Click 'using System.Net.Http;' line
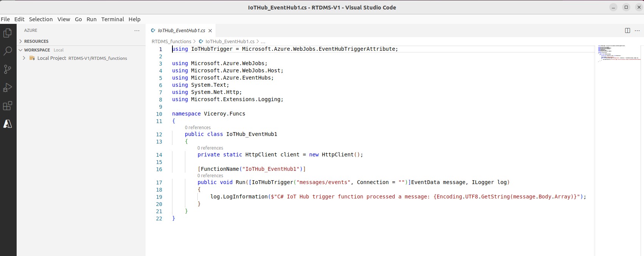The height and width of the screenshot is (256, 644). (x=207, y=92)
